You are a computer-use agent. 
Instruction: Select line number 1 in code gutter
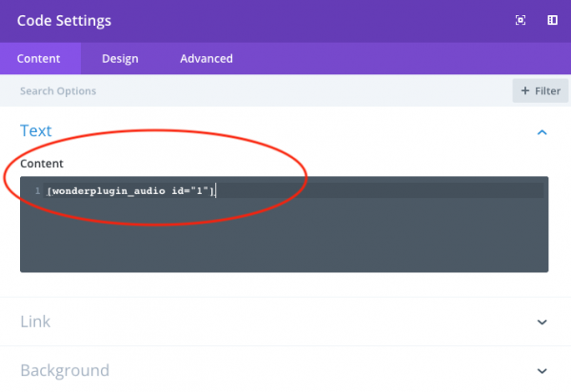[x=37, y=191]
